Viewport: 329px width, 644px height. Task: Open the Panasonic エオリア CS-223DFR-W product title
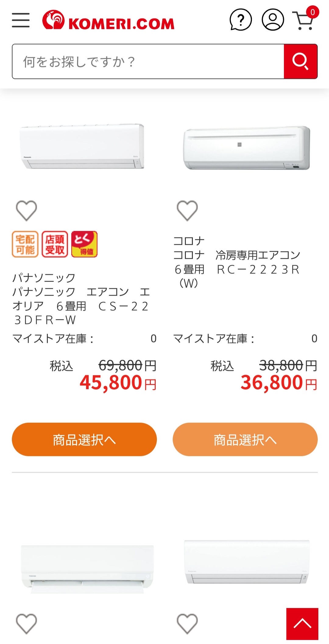coord(81,299)
